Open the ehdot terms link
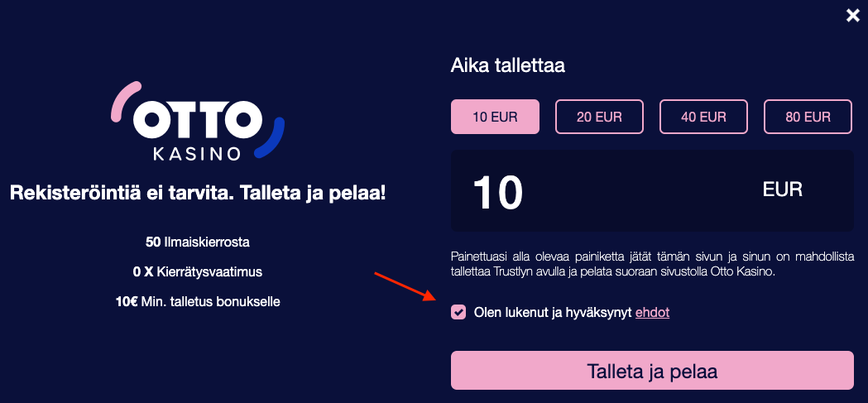Viewport: 868px width, 403px height. tap(652, 313)
